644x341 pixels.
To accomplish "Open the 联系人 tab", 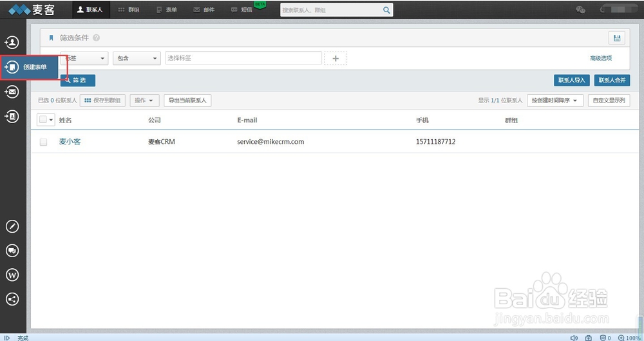I will tap(91, 10).
